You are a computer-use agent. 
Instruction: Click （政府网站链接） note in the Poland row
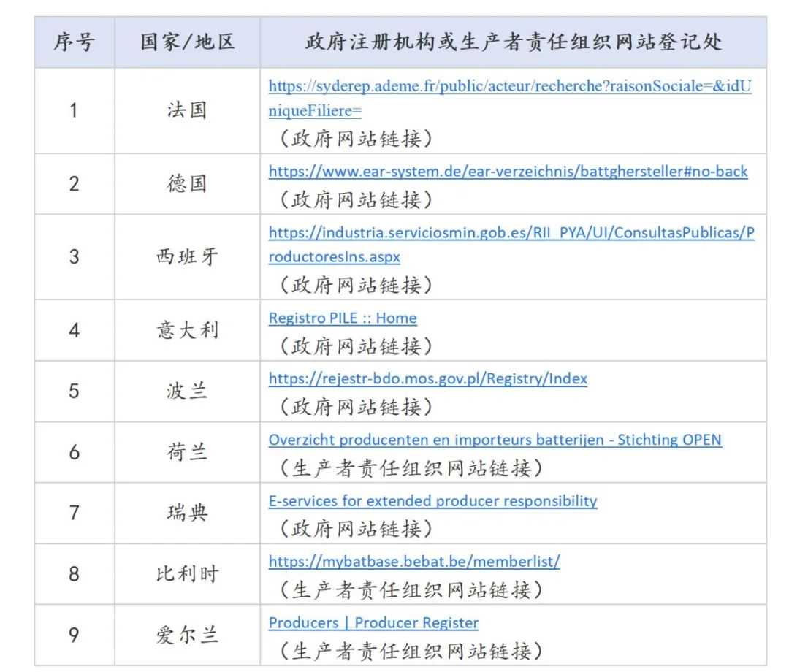(x=357, y=407)
